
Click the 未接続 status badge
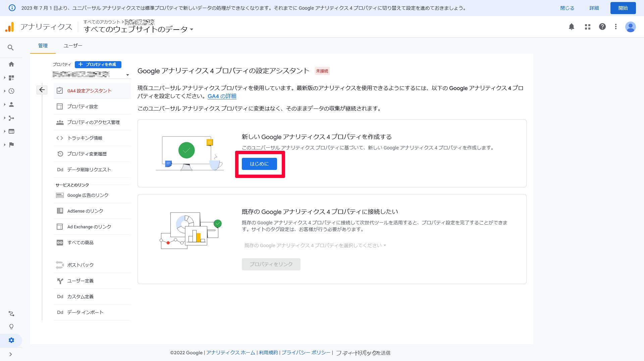[322, 71]
